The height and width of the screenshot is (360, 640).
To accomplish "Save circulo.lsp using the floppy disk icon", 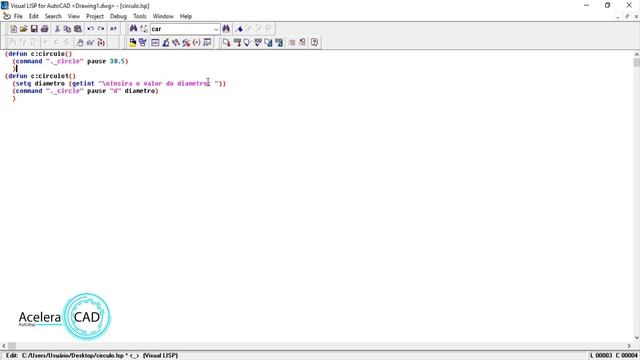I will point(34,29).
